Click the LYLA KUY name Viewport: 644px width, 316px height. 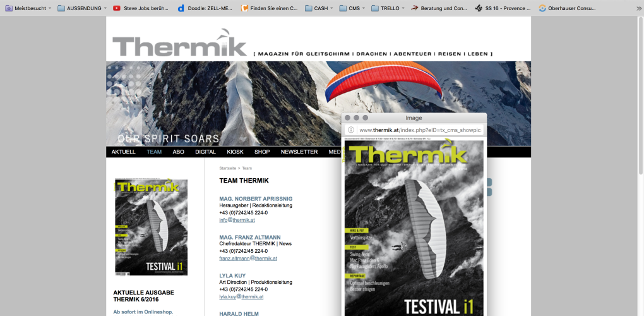click(232, 276)
